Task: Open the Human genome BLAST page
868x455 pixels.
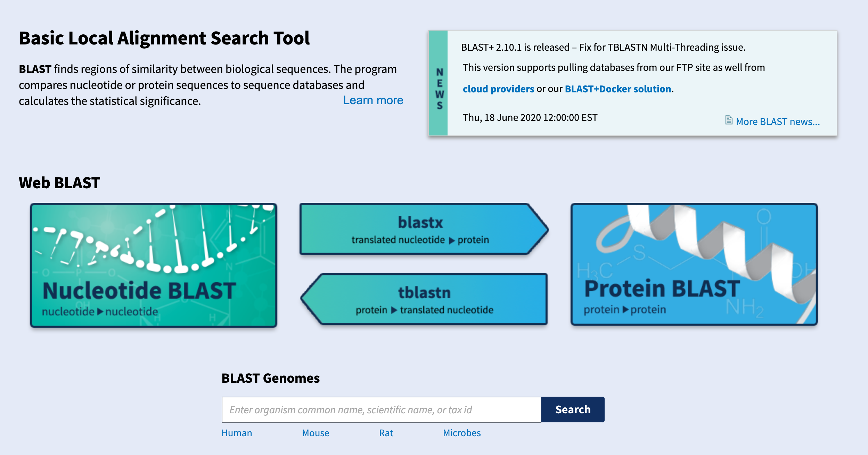Action: 237,433
